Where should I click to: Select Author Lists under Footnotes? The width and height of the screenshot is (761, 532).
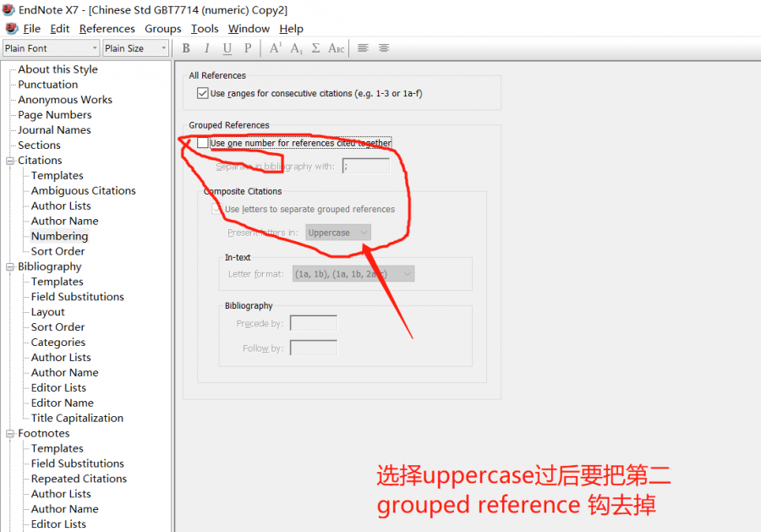(61, 494)
